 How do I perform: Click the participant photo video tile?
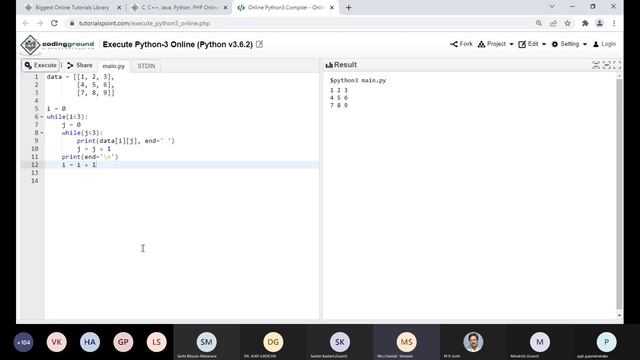coord(473,342)
